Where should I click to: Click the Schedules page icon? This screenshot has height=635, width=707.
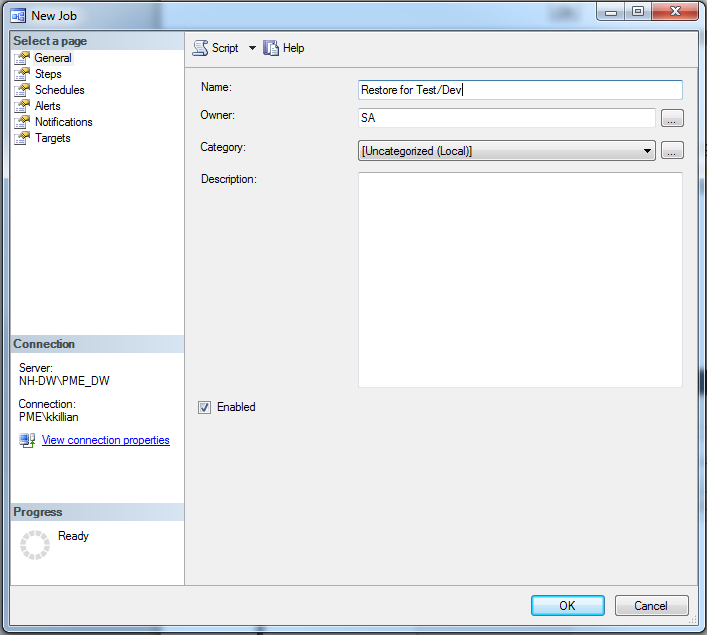click(22, 90)
